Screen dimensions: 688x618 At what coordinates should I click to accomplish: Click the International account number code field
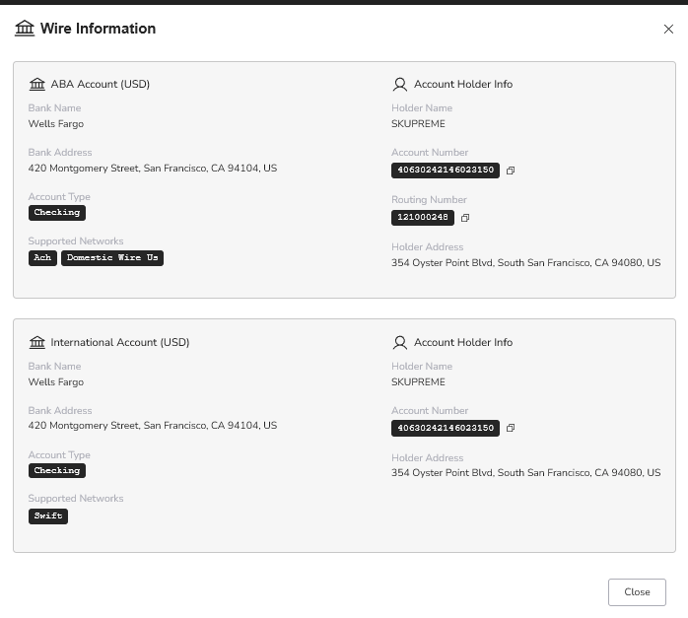tap(445, 428)
